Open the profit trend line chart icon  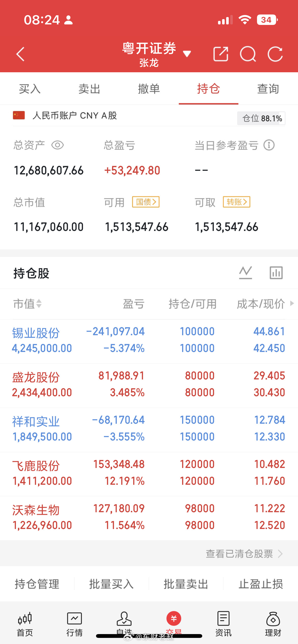[x=246, y=273]
